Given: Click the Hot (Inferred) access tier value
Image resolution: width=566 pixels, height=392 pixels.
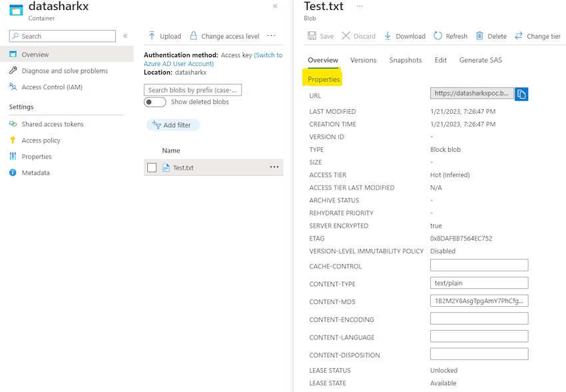Looking at the screenshot, I should 449,175.
